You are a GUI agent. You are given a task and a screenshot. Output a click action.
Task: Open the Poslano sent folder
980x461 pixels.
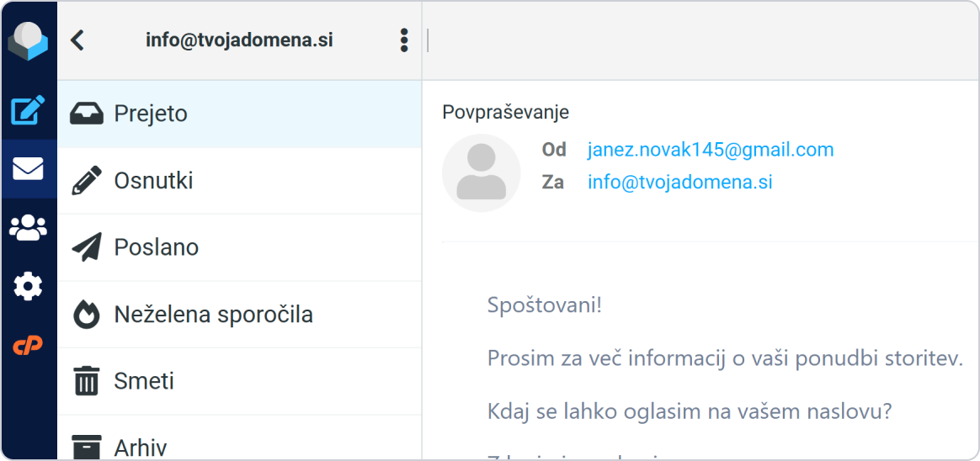[239, 248]
